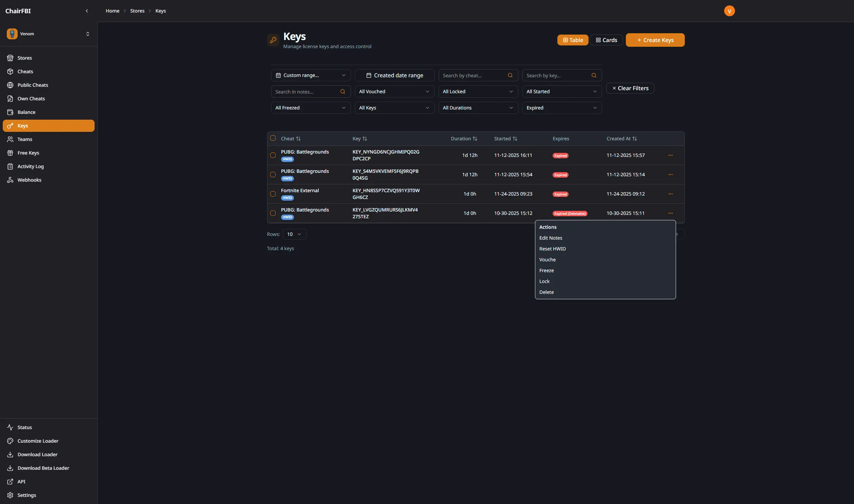Click the orange V user avatar
The height and width of the screenshot is (504, 854).
729,11
